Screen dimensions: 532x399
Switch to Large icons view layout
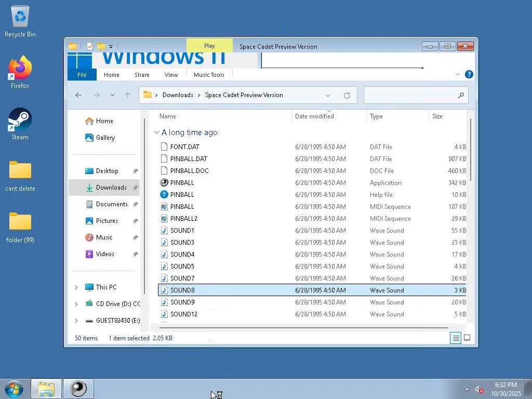tap(467, 338)
